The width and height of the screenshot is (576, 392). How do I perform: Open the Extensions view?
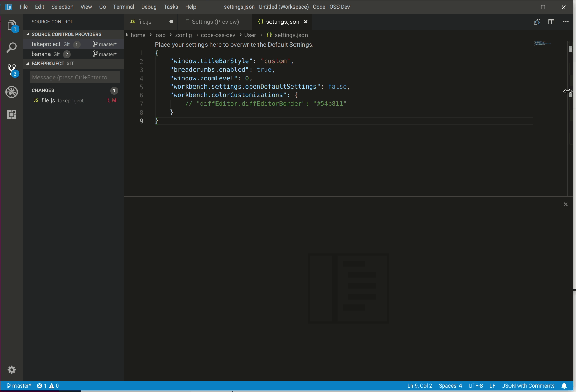tap(11, 114)
